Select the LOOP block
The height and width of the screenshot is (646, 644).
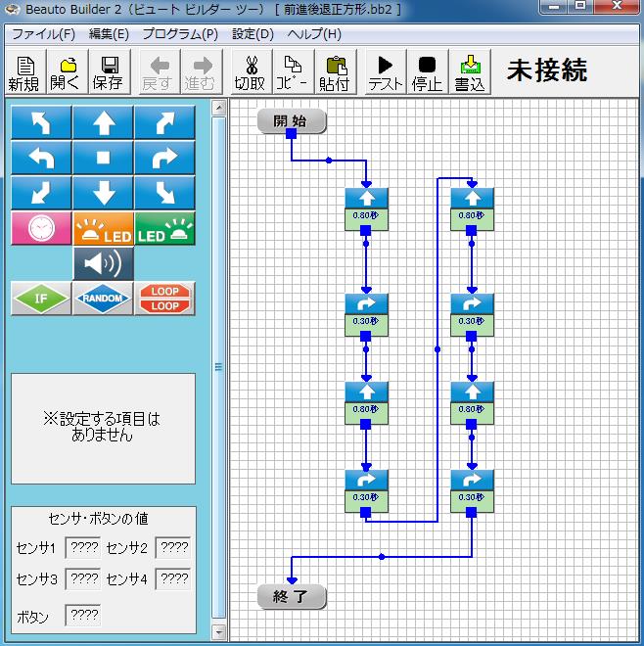tap(164, 299)
